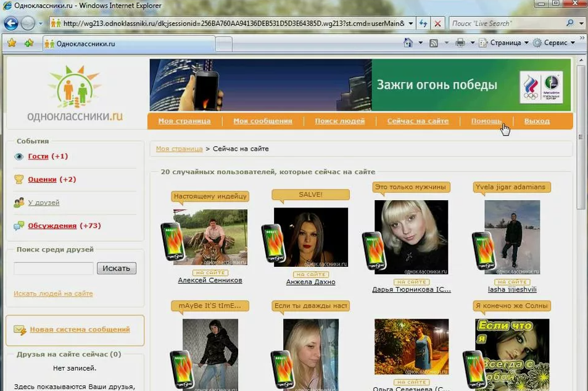The image size is (588, 391).
Task: Open a new blank tab
Action: [224, 44]
